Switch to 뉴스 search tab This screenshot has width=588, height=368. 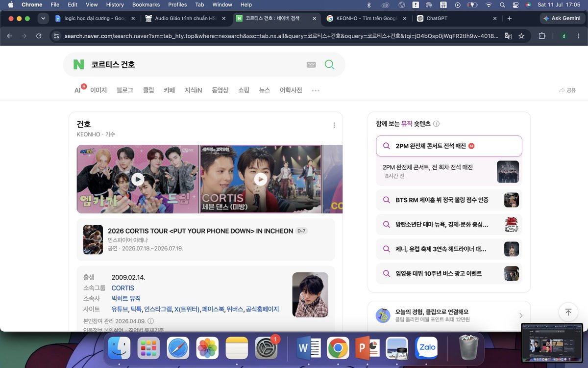[265, 90]
